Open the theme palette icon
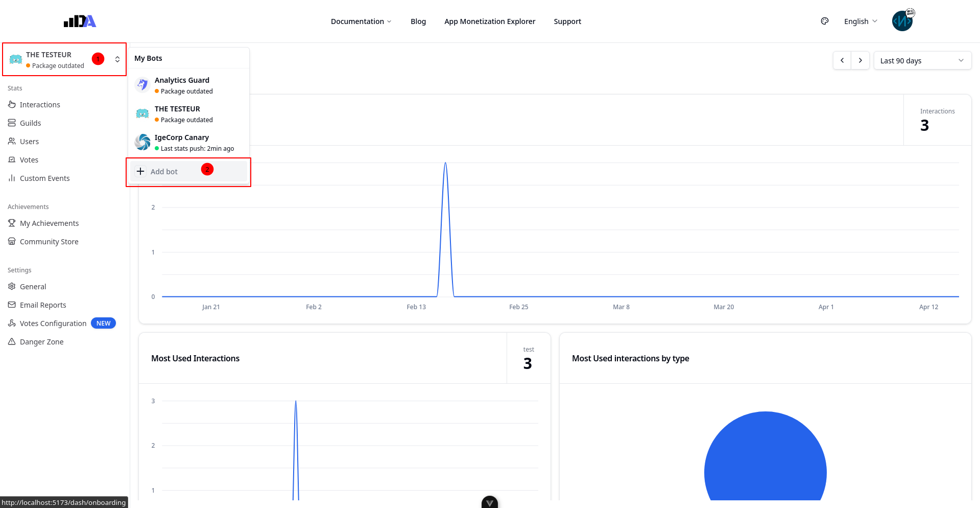The image size is (980, 508). [x=824, y=21]
